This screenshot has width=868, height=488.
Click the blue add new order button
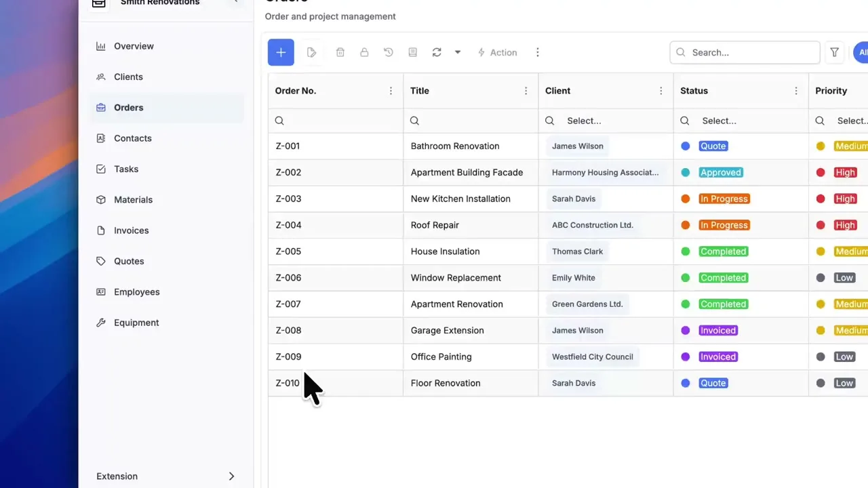point(281,52)
